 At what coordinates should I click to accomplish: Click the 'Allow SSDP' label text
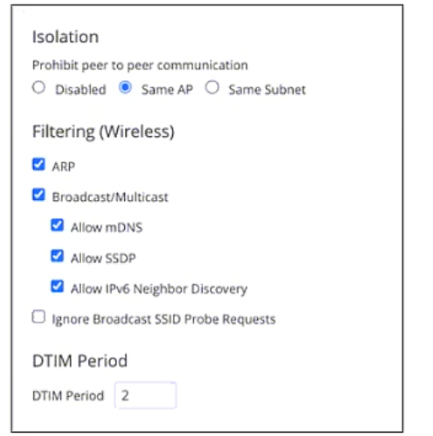[103, 258]
